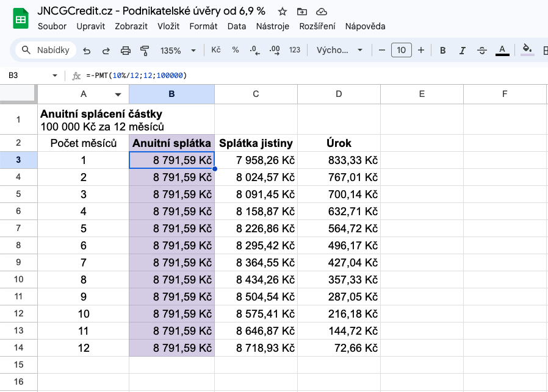Click the Anuitní splátka header cell
The width and height of the screenshot is (548, 392).
(x=171, y=143)
